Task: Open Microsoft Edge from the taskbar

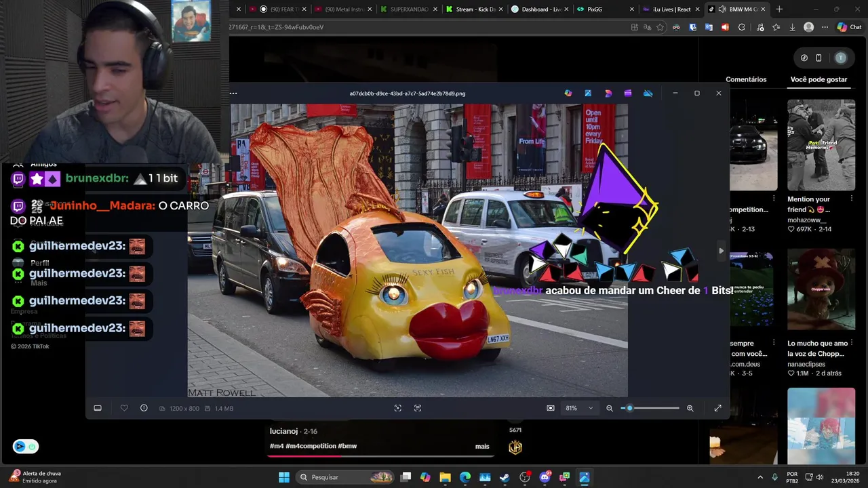Action: click(465, 477)
